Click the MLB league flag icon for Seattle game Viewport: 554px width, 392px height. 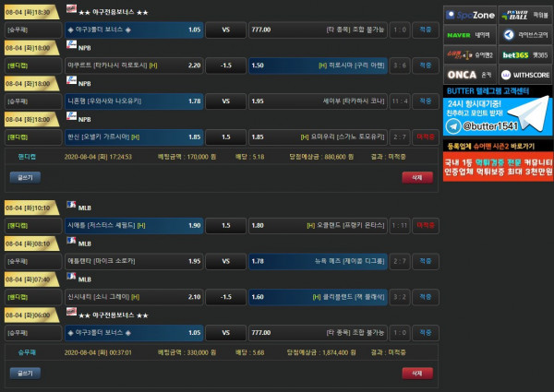click(x=71, y=205)
